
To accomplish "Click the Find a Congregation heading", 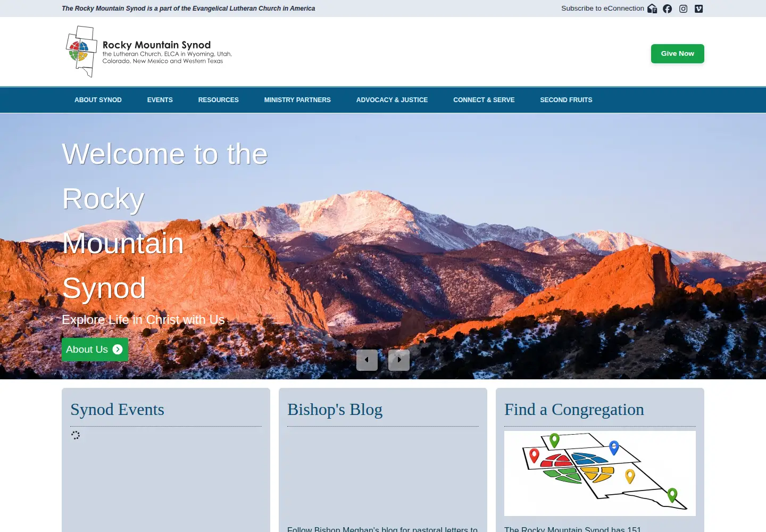I will 574,410.
